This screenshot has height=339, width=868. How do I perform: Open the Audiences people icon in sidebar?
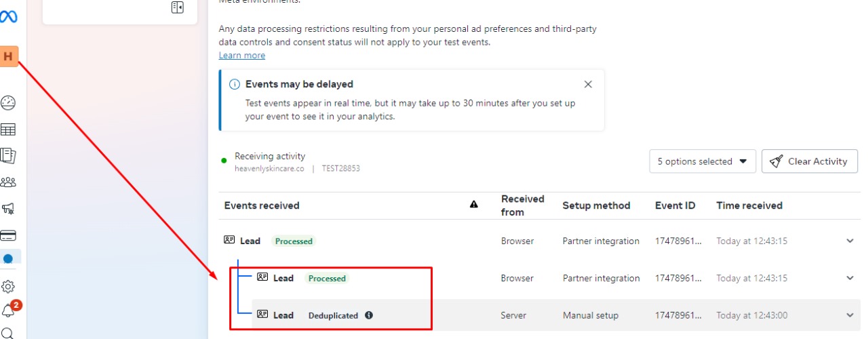8,182
